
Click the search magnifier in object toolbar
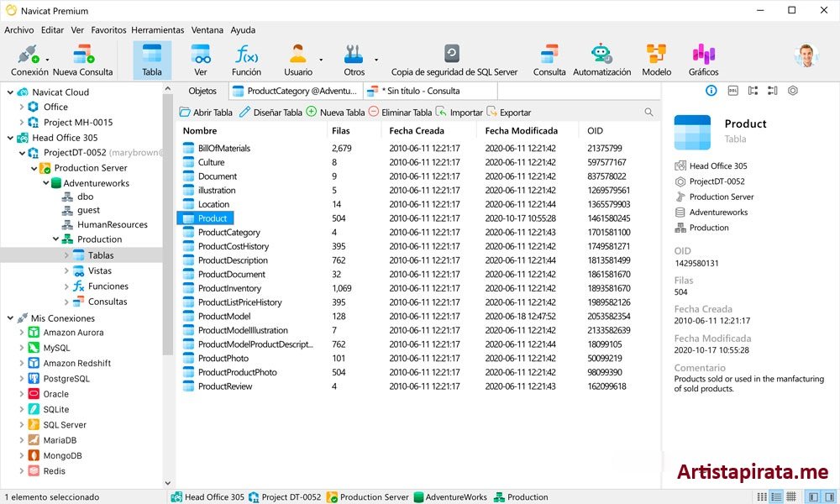click(648, 113)
